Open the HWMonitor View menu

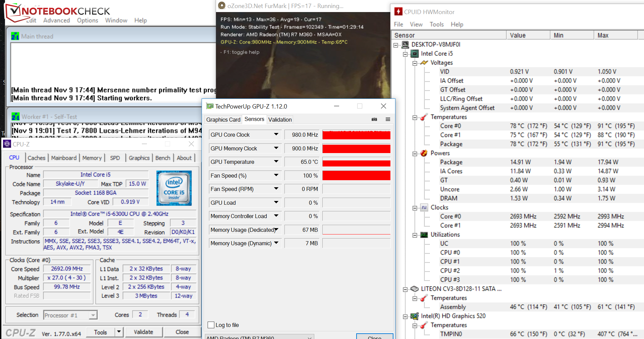click(416, 24)
